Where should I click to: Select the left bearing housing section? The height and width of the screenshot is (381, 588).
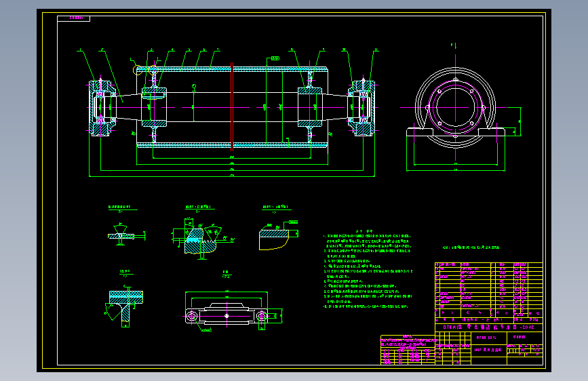(x=101, y=107)
